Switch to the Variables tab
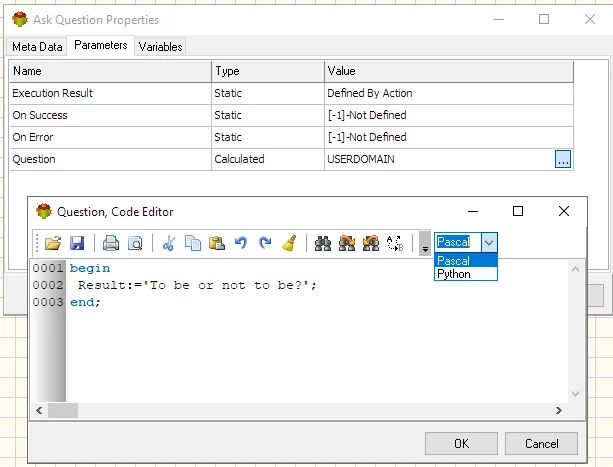The height and width of the screenshot is (467, 613). click(160, 47)
